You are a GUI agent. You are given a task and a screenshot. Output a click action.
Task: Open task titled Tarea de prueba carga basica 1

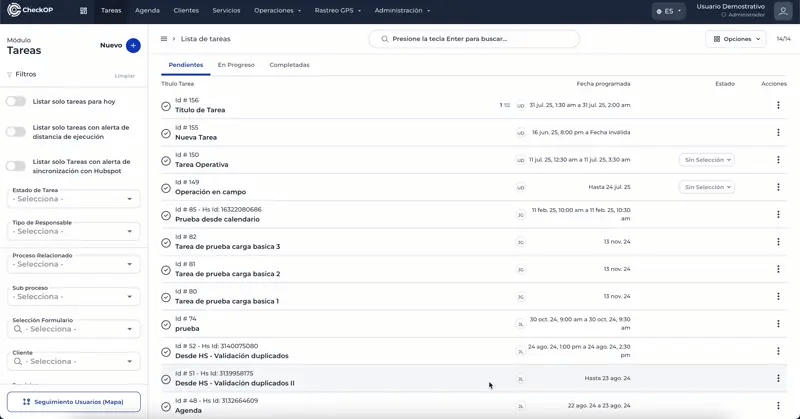tap(227, 301)
